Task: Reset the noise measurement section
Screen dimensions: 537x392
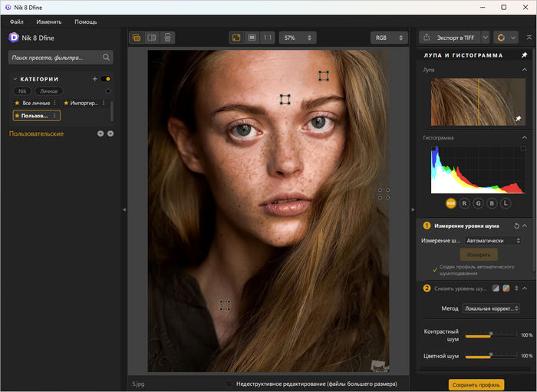Action: point(516,226)
